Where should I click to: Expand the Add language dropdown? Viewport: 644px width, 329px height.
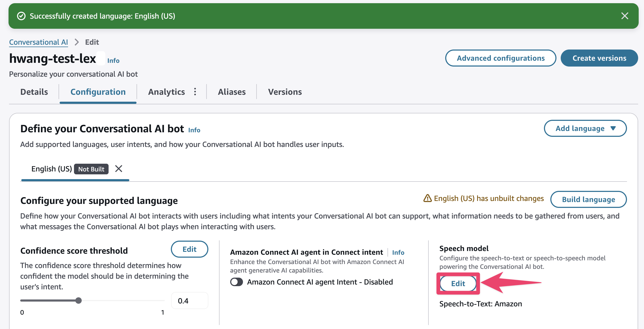(585, 128)
